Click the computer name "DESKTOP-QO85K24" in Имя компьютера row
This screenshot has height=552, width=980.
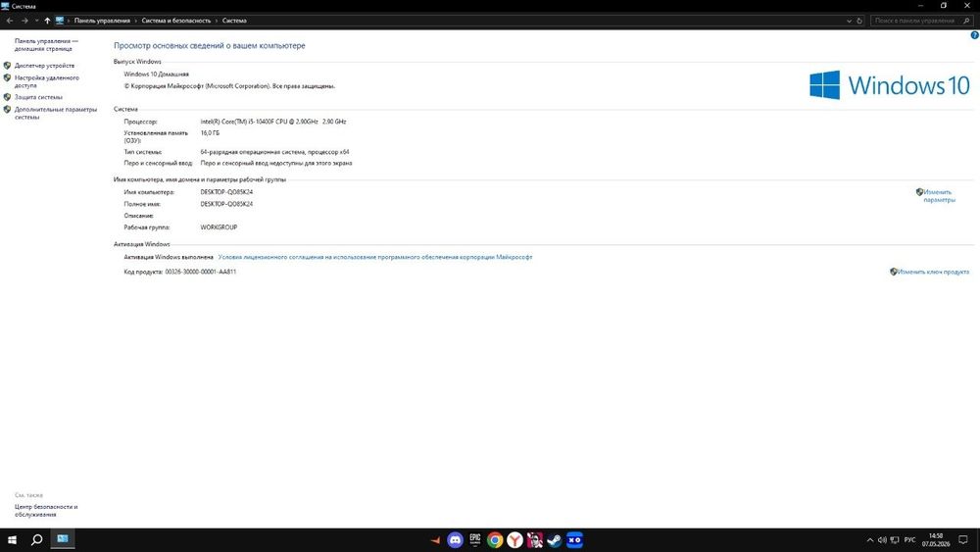226,192
